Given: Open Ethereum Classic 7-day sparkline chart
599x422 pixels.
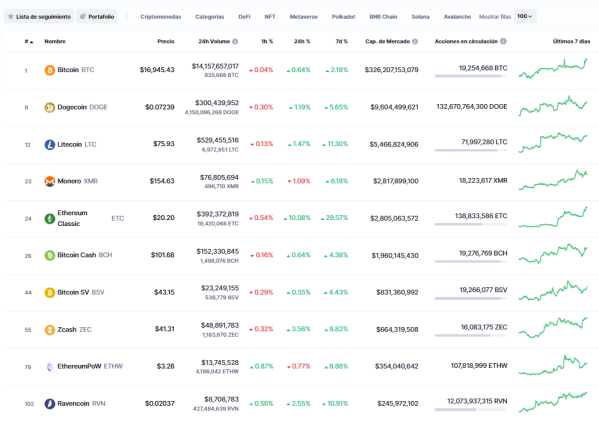Looking at the screenshot, I should click(553, 217).
